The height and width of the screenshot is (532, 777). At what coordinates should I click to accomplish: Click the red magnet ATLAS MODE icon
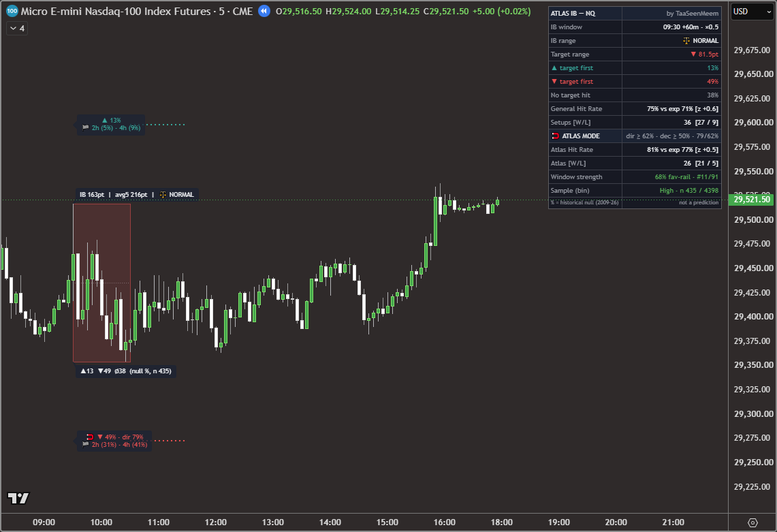556,136
